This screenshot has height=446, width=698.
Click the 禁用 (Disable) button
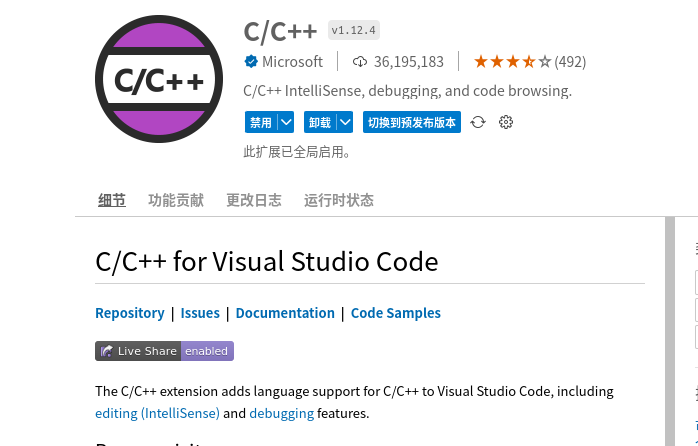pyautogui.click(x=261, y=122)
